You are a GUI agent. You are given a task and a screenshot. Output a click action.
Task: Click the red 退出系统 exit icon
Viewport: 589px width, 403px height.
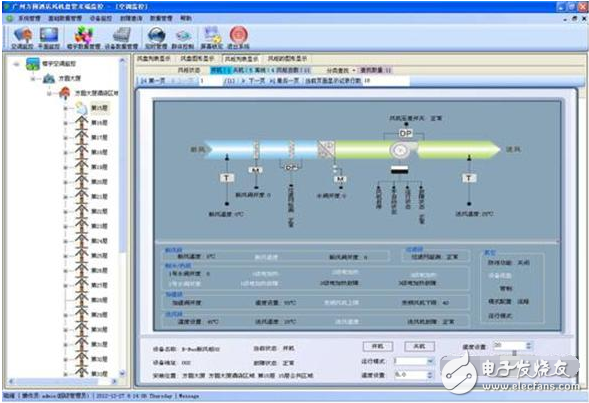tap(239, 35)
